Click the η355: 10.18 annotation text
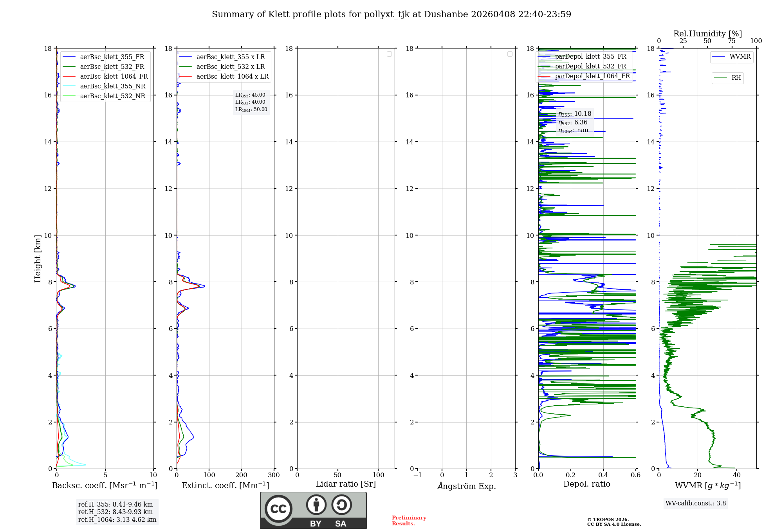783x532 pixels. pyautogui.click(x=574, y=114)
